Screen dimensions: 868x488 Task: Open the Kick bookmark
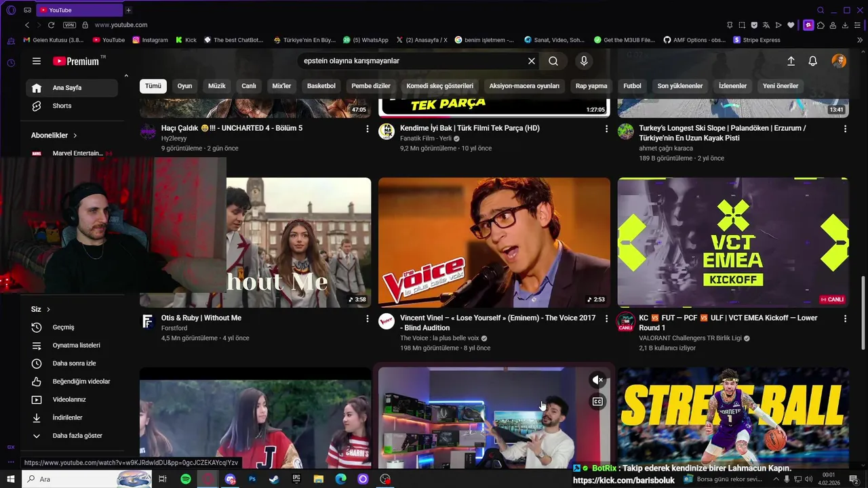(186, 40)
